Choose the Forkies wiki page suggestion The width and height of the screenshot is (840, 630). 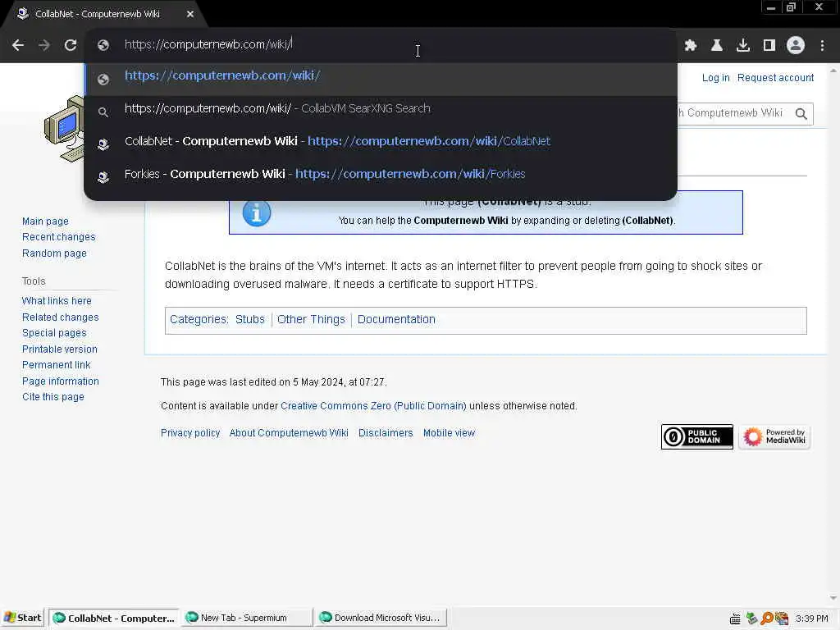coord(381,174)
